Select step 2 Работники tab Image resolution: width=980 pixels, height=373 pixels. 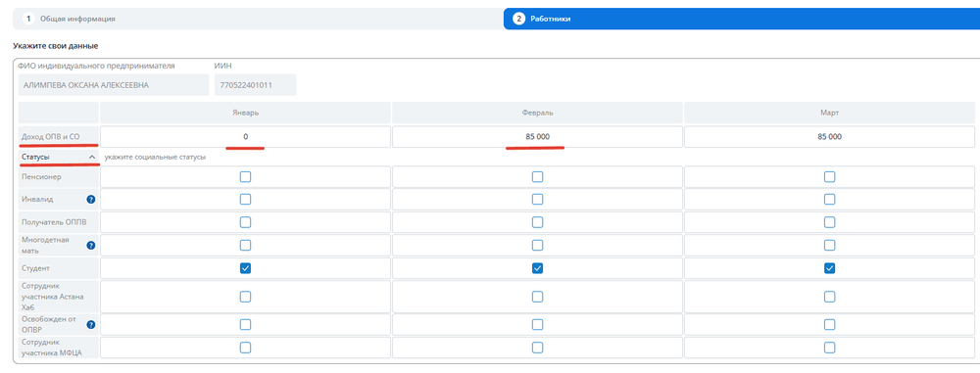pyautogui.click(x=742, y=19)
